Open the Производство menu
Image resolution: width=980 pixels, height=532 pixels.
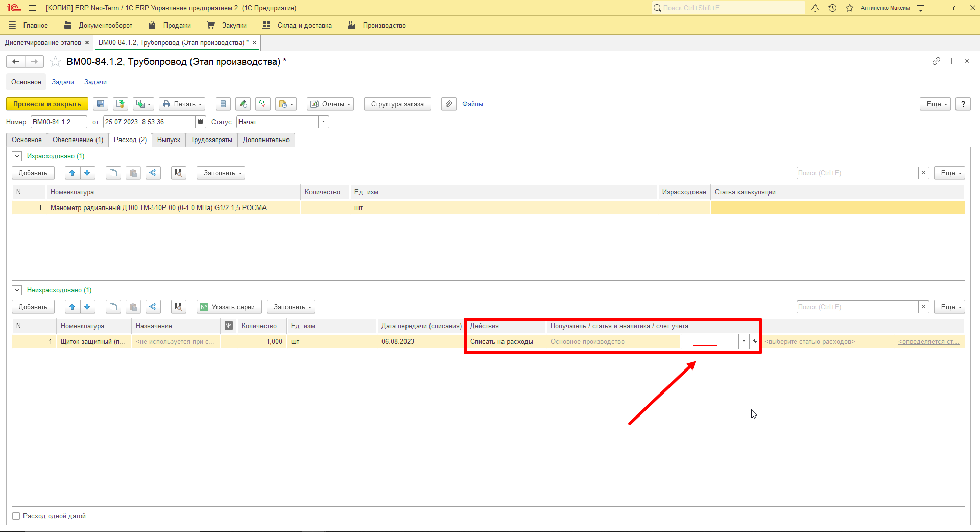tap(377, 25)
